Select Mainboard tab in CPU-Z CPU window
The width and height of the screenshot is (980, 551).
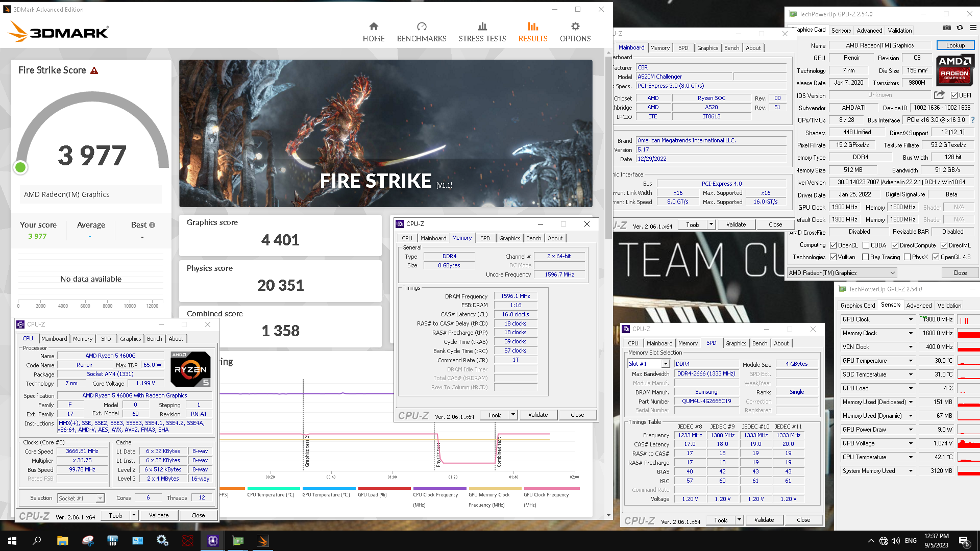coord(54,339)
